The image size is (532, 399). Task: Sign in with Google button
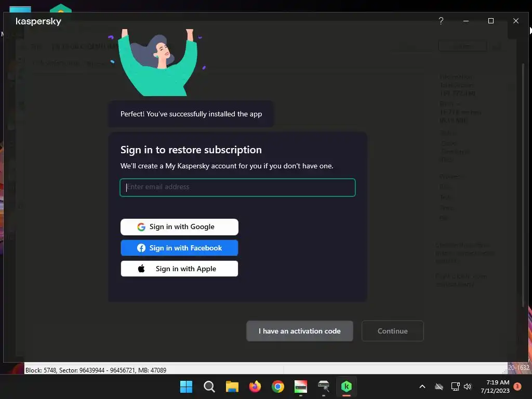[179, 227]
